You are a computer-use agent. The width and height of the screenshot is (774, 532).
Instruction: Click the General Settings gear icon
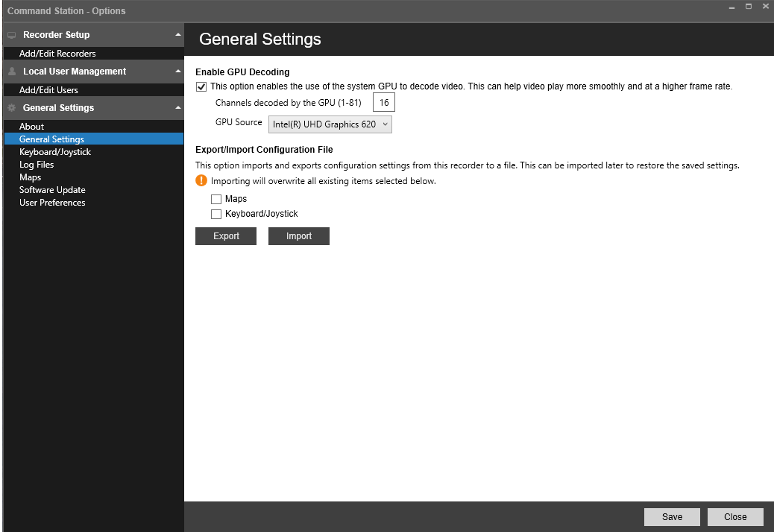click(12, 107)
